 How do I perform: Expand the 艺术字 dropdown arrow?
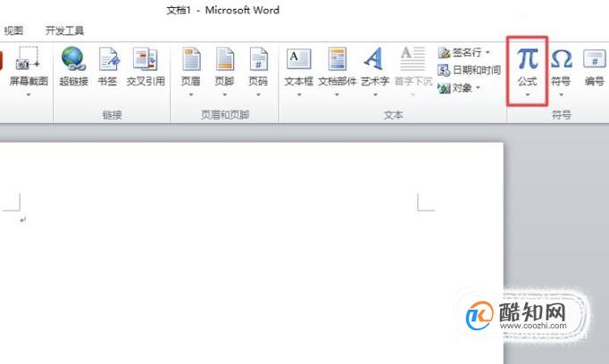pyautogui.click(x=375, y=95)
